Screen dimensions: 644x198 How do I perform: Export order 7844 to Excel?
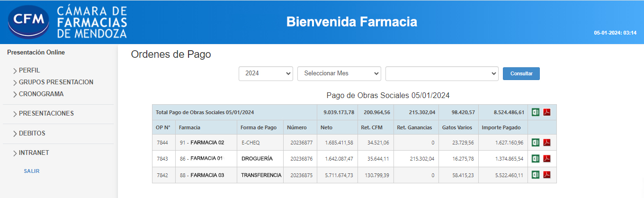[x=536, y=143]
